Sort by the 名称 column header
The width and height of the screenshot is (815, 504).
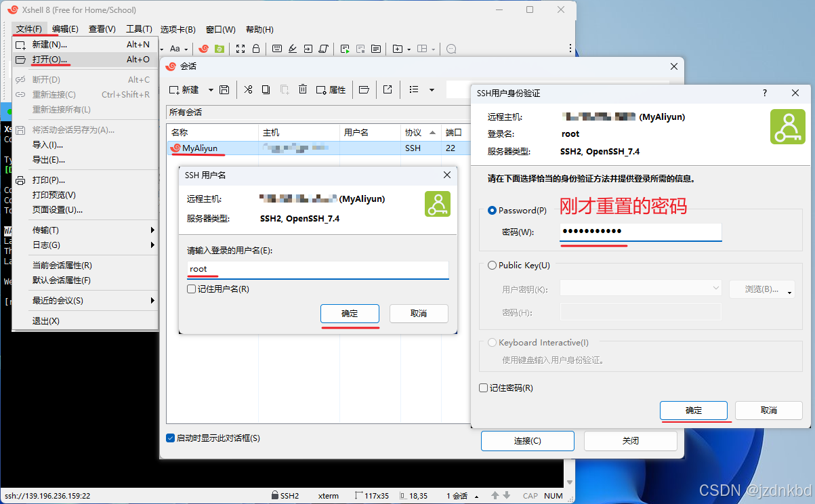213,133
